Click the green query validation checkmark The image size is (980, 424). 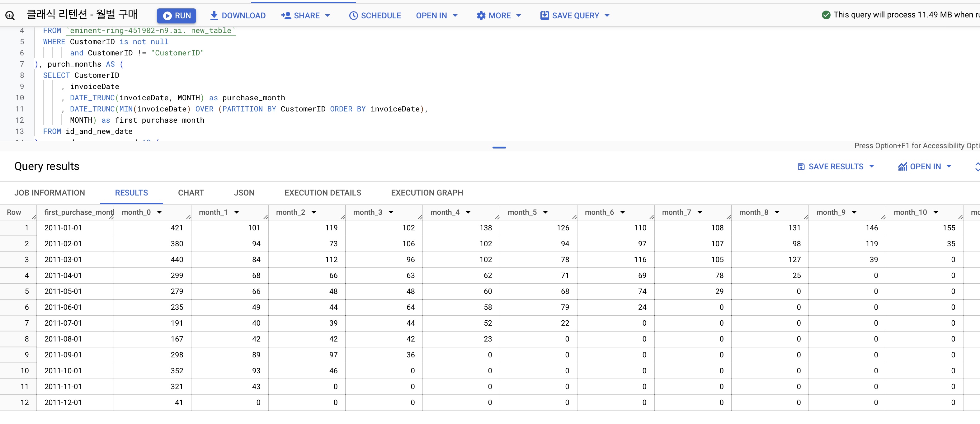826,15
